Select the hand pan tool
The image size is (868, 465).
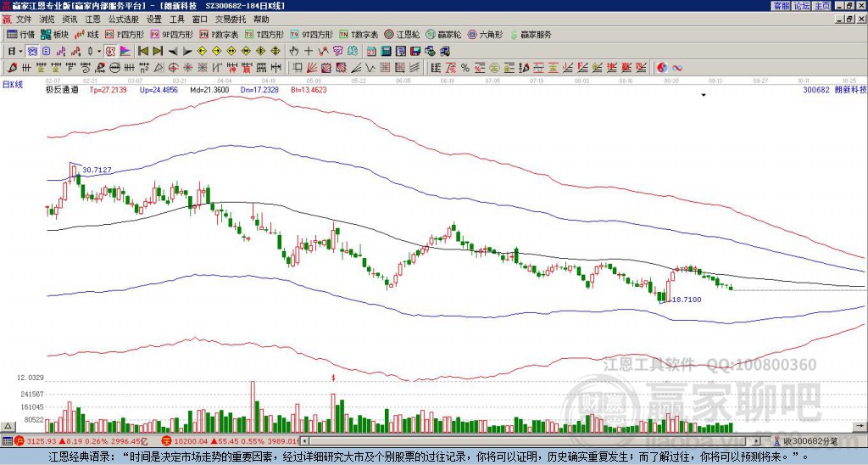pos(293,52)
